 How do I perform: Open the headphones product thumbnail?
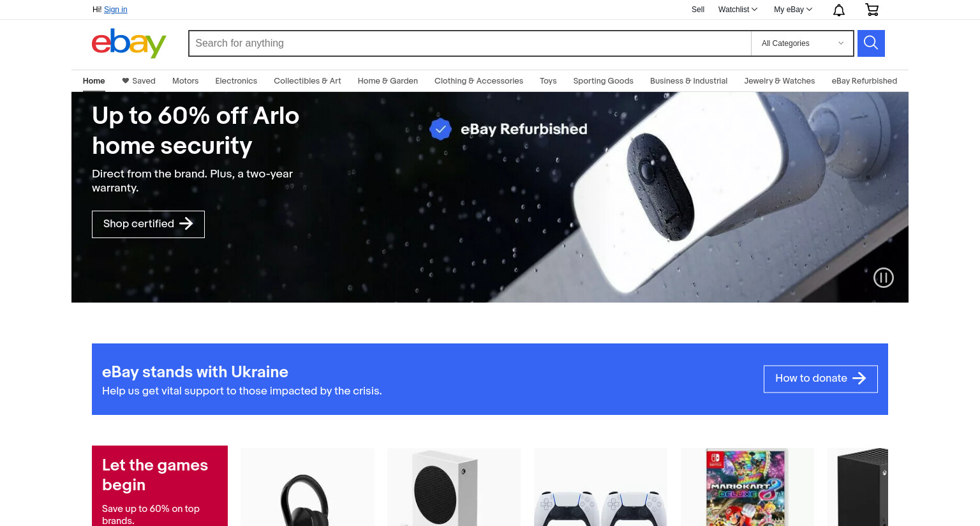point(308,487)
